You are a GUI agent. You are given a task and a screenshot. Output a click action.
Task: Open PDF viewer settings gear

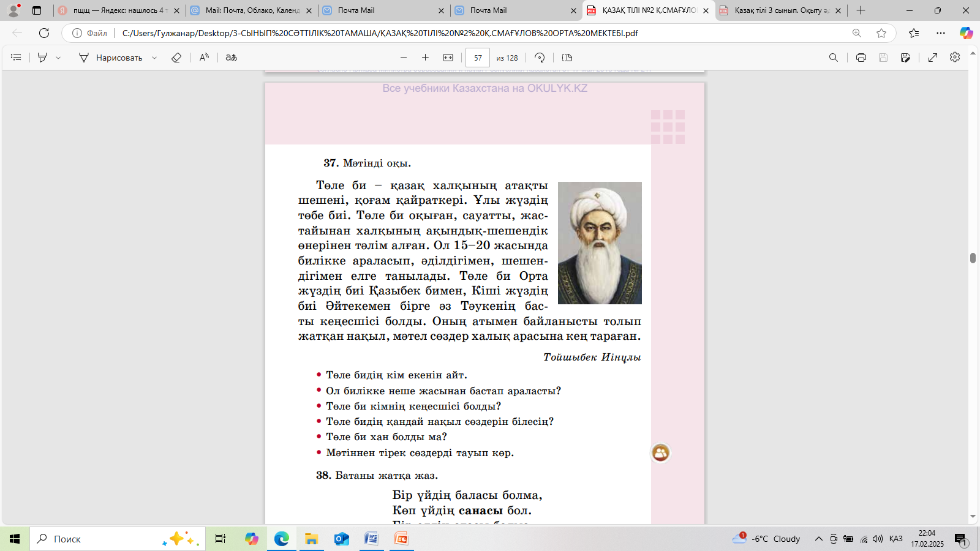[955, 58]
